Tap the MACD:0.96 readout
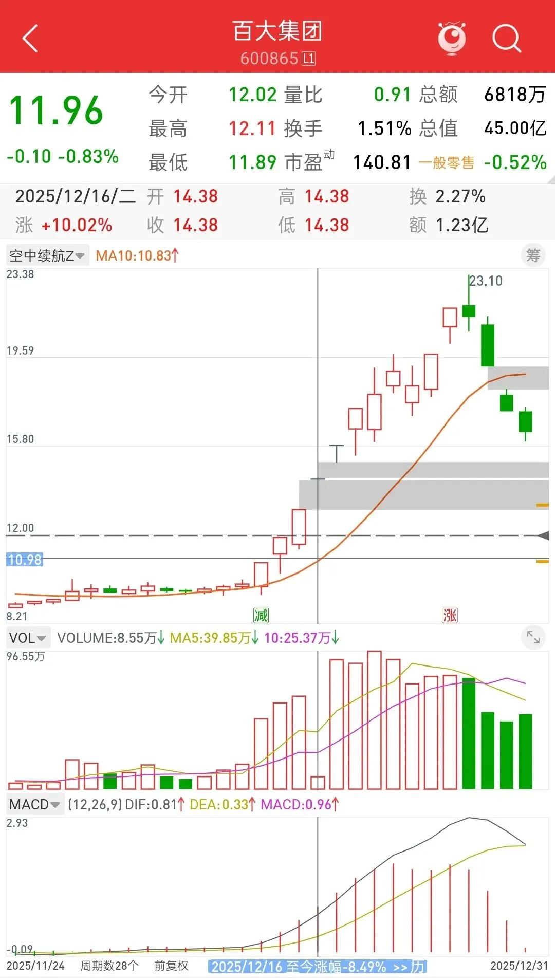 (x=300, y=804)
